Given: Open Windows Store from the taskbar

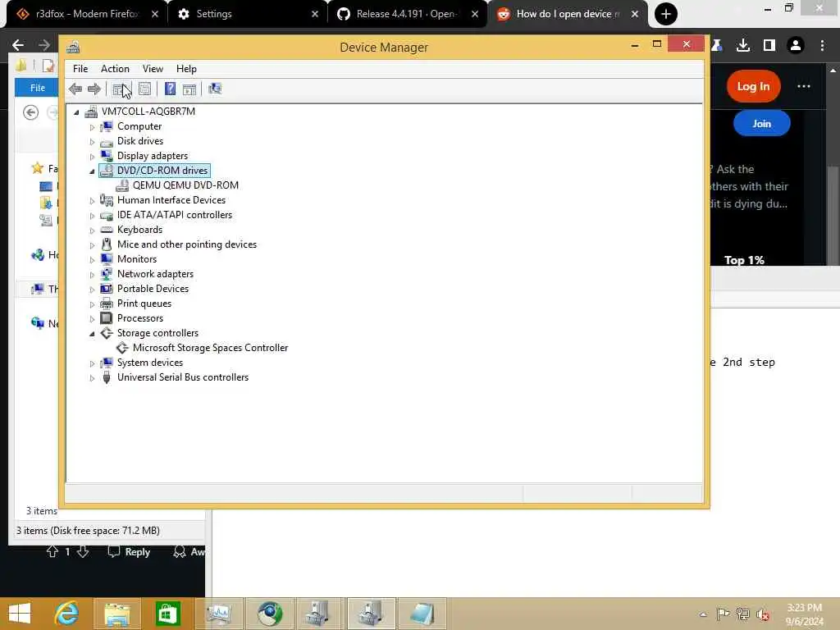Looking at the screenshot, I should point(167,614).
